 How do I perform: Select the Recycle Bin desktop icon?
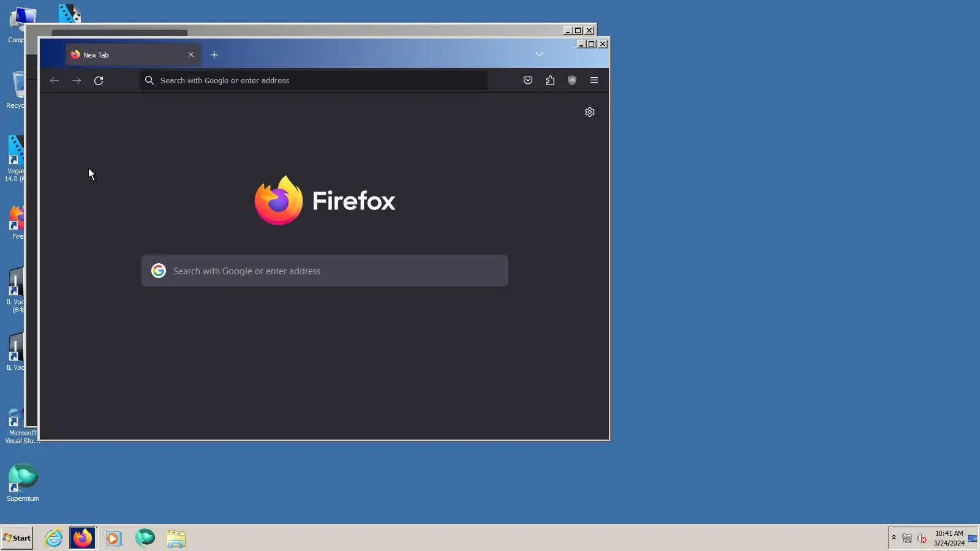tap(16, 90)
